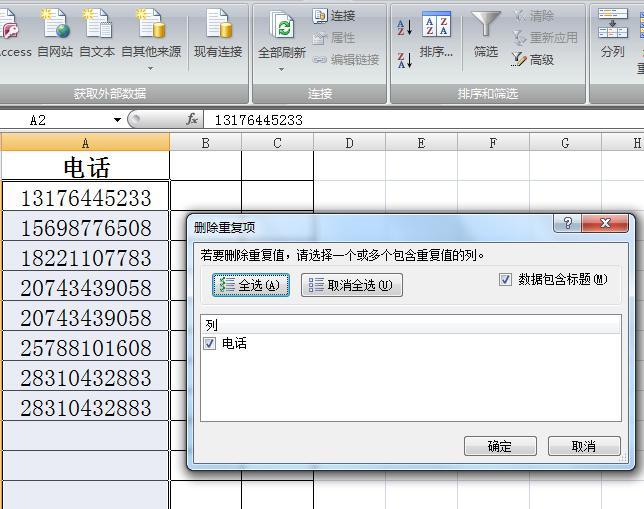The width and height of the screenshot is (644, 509).
Task: Click the 高级 advanced filter button
Action: tap(533, 60)
